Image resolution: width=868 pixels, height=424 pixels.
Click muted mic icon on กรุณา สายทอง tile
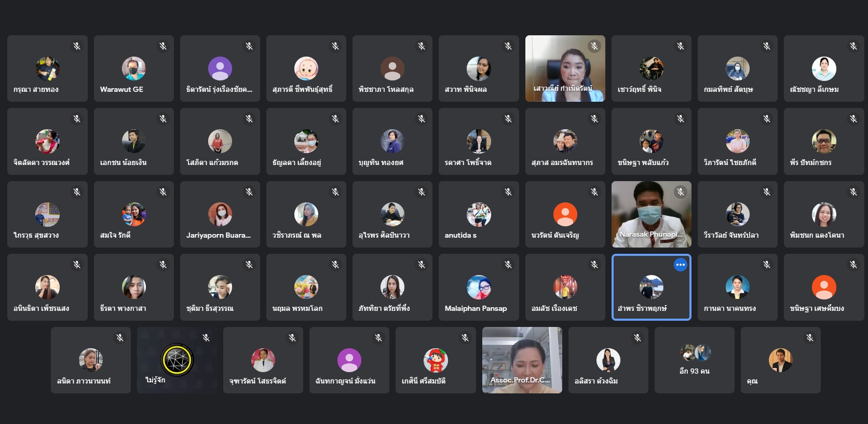(x=77, y=46)
